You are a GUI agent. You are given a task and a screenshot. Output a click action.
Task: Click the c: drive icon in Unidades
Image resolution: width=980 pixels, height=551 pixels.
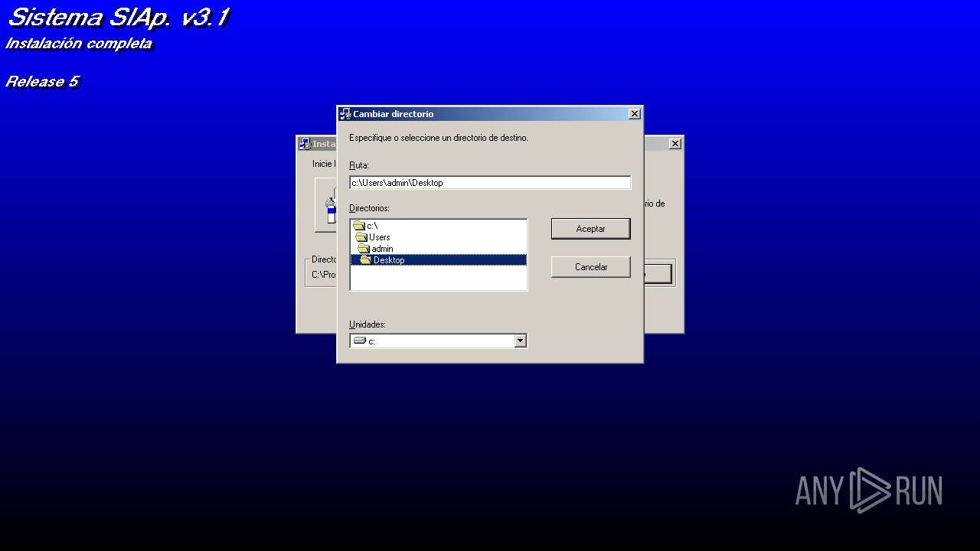pyautogui.click(x=359, y=341)
